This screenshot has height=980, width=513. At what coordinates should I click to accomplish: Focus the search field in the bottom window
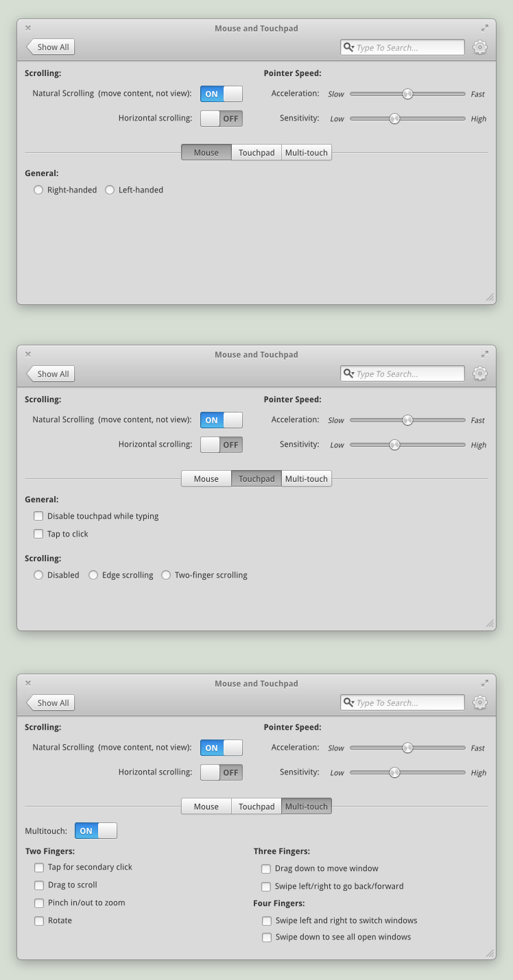coord(403,702)
